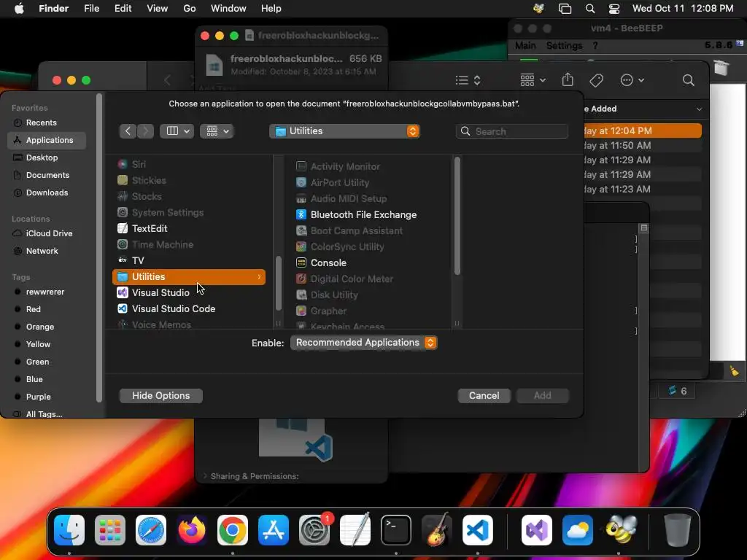Open the Go menu
This screenshot has height=560, width=747.
point(190,9)
